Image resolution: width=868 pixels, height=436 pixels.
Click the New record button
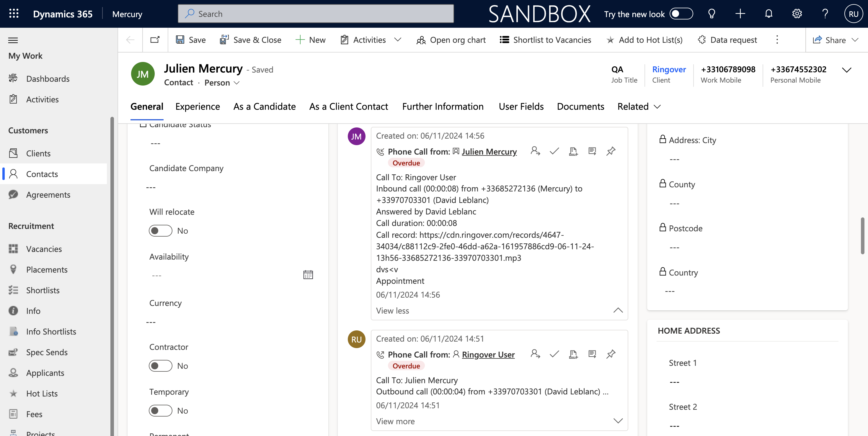(x=310, y=40)
